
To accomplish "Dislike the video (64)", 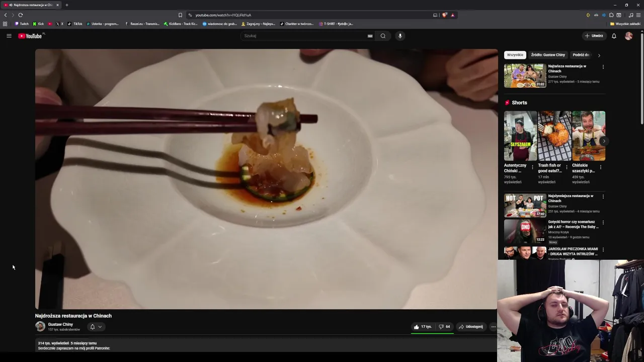I will click(x=444, y=327).
